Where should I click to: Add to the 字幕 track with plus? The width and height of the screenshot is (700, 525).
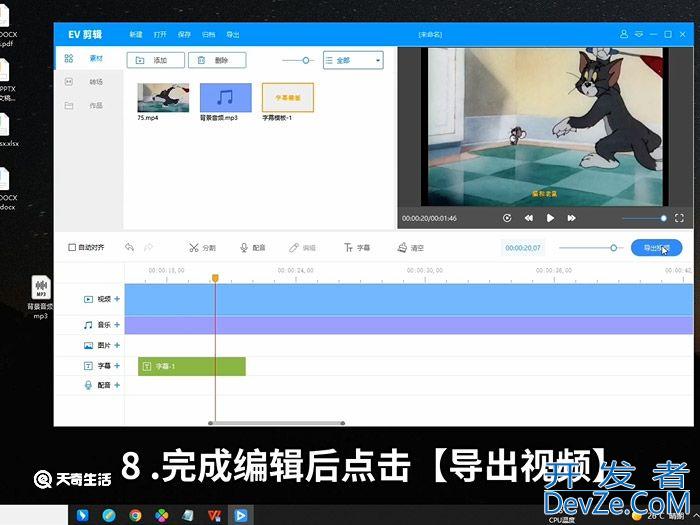pyautogui.click(x=117, y=366)
